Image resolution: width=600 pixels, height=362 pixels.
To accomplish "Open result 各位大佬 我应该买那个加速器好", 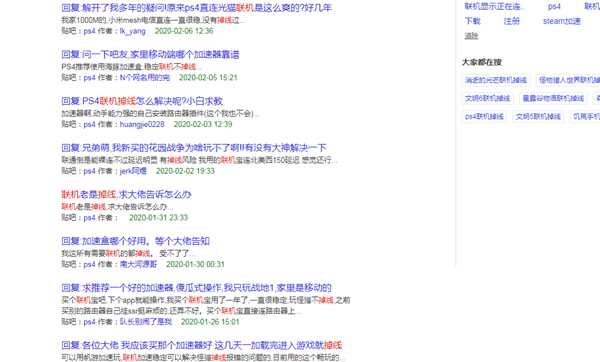I will (x=202, y=345).
